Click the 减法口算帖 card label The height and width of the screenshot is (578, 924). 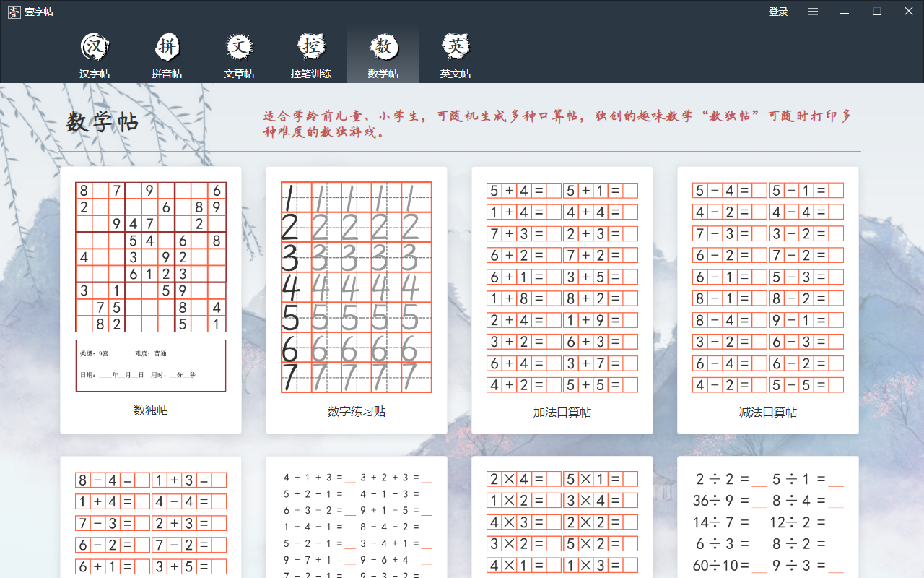(x=768, y=413)
